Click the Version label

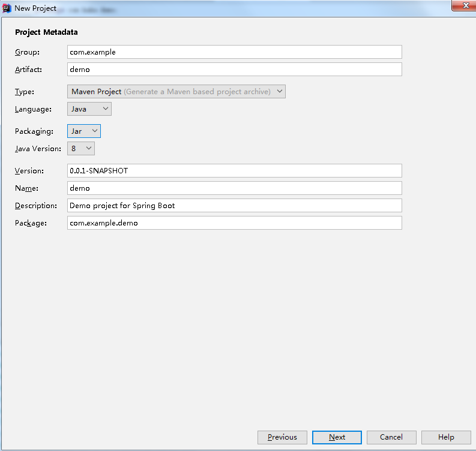[x=29, y=171]
